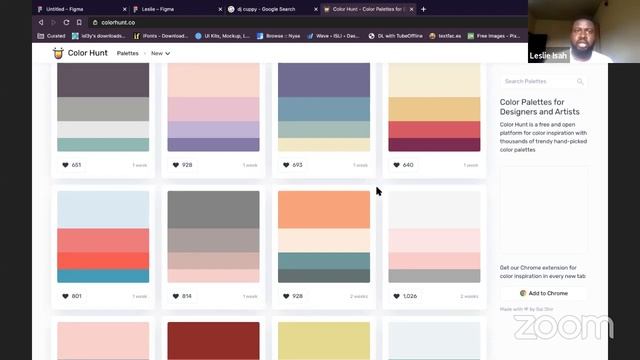Close the Color Hunt browser tab
This screenshot has width=640, height=360.
tap(411, 9)
